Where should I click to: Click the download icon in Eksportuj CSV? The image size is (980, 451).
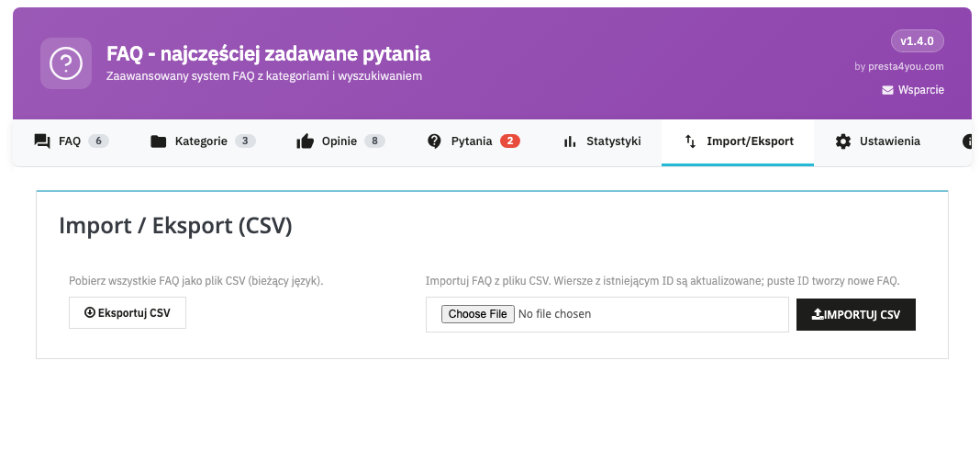pyautogui.click(x=89, y=312)
